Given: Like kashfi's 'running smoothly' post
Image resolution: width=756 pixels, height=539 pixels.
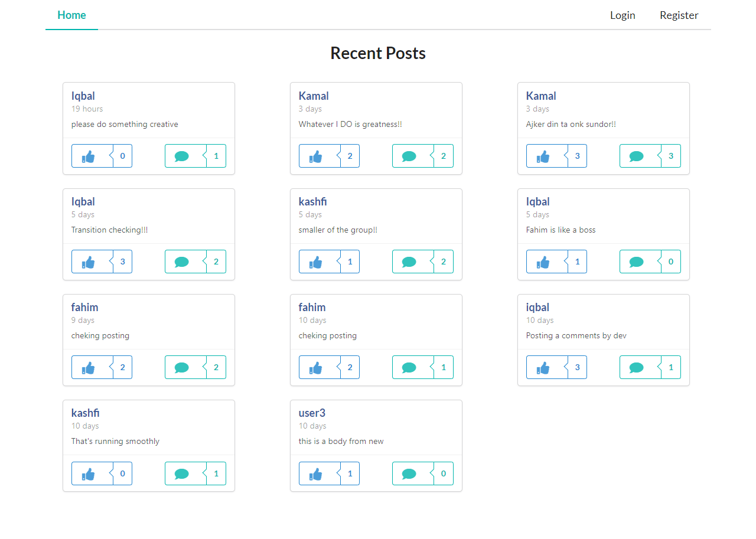Looking at the screenshot, I should pos(89,473).
